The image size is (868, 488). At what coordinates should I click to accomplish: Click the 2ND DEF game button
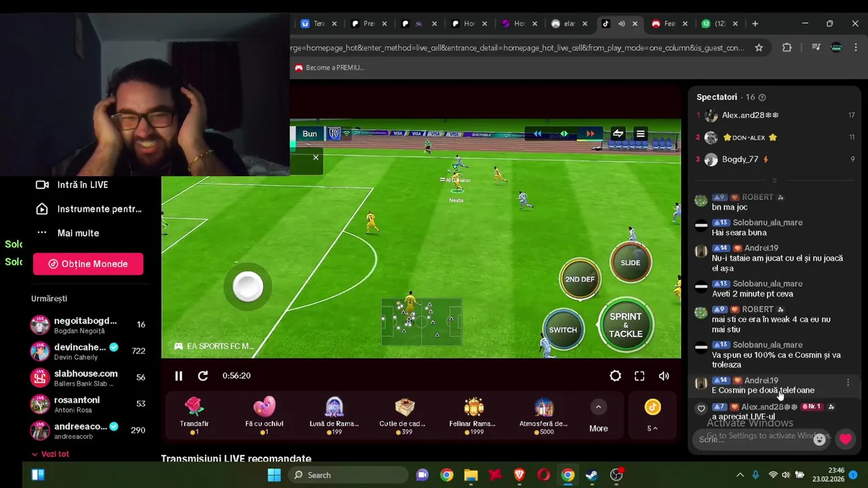click(x=580, y=279)
